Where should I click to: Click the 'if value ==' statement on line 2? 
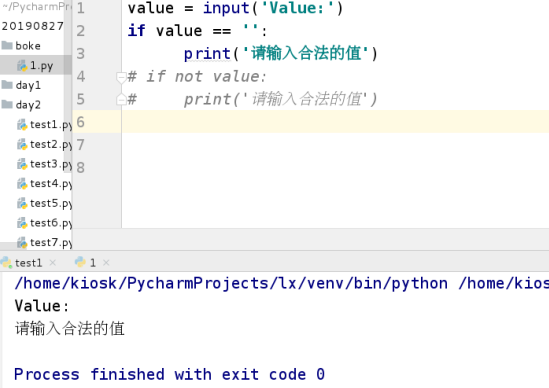(197, 31)
